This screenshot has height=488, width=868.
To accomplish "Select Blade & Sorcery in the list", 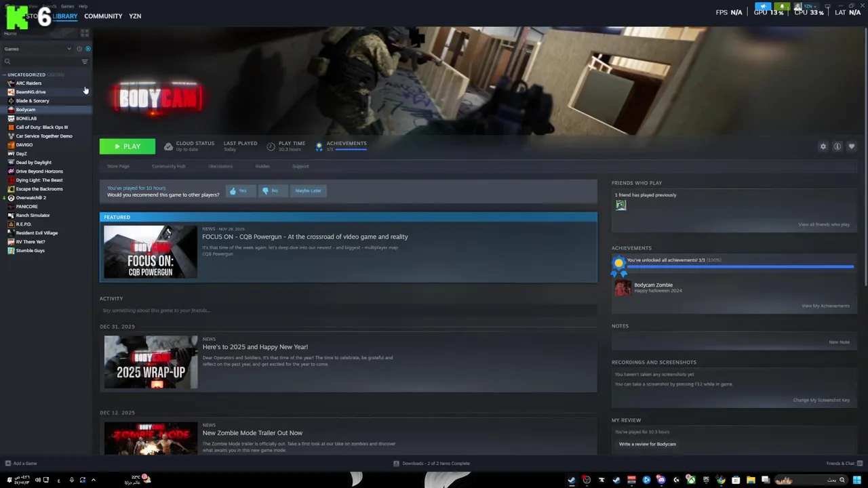I will 33,101.
